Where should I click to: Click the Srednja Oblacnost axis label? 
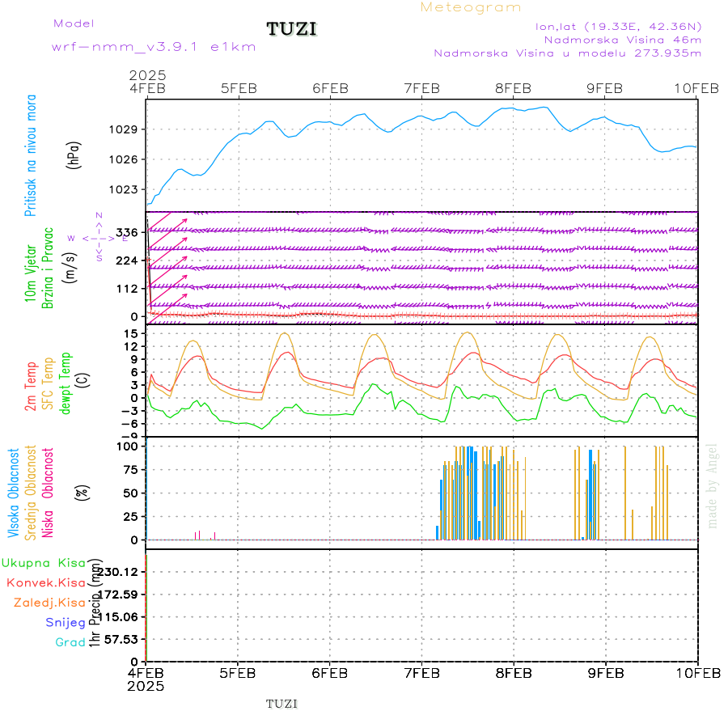point(30,493)
